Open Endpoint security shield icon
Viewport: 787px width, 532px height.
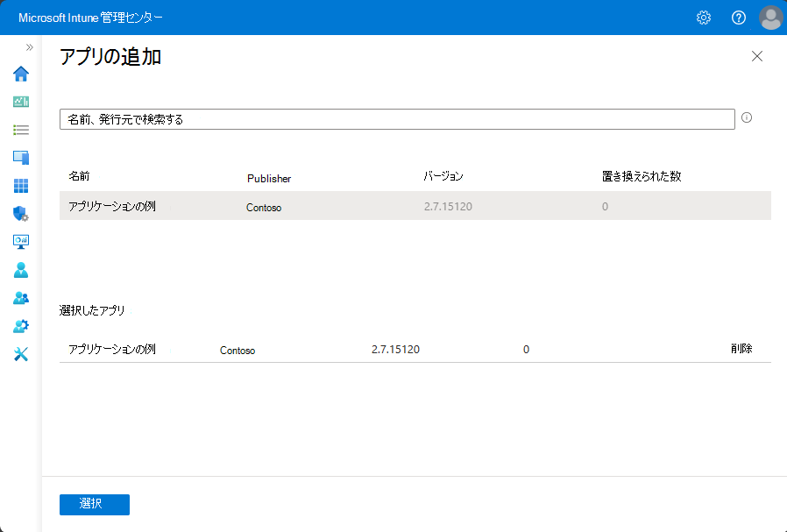click(x=21, y=214)
